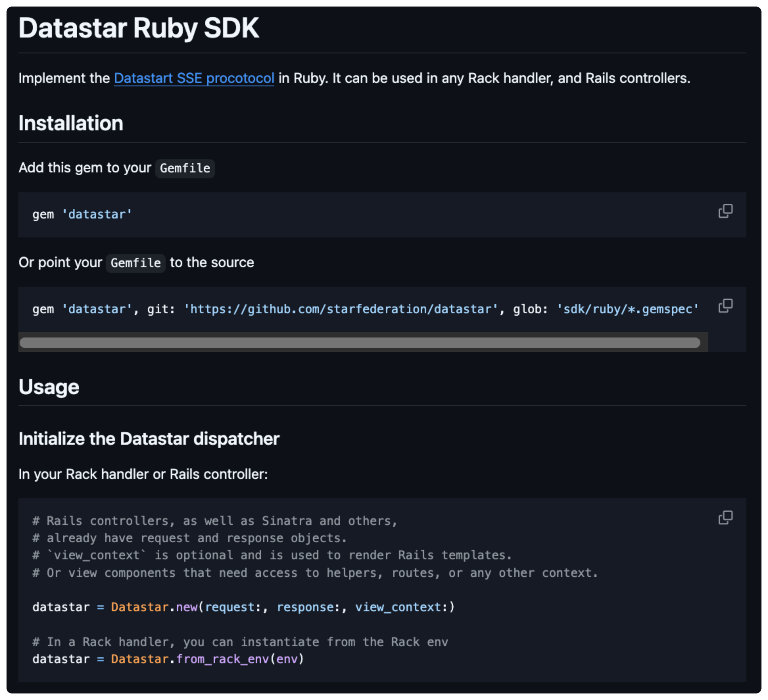Click the '# Rails controllers, as well as Sinatra' comment
768x700 pixels.
(215, 521)
